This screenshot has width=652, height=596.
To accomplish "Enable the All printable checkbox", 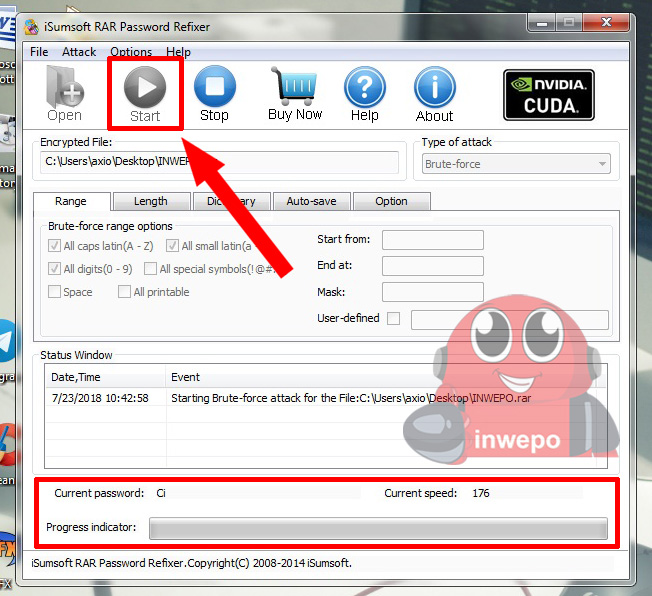I will (124, 292).
